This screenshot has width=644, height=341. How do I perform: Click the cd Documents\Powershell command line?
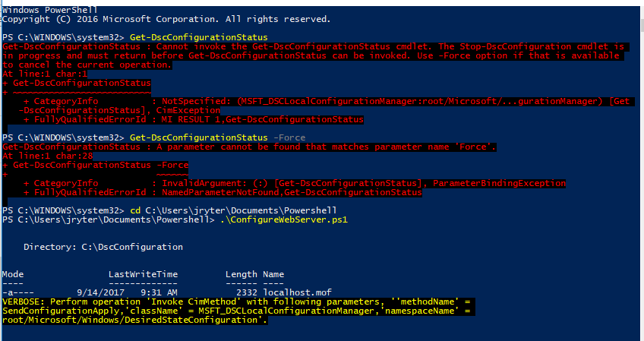pyautogui.click(x=229, y=210)
